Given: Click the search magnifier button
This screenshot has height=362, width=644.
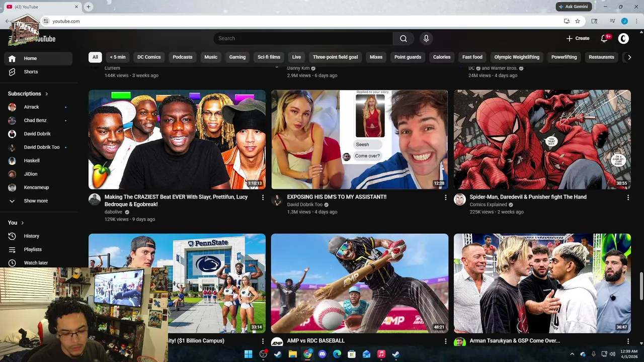Looking at the screenshot, I should pyautogui.click(x=404, y=39).
